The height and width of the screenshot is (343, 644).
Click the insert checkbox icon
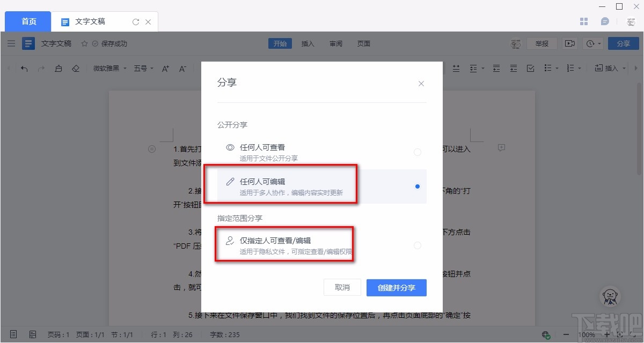530,68
